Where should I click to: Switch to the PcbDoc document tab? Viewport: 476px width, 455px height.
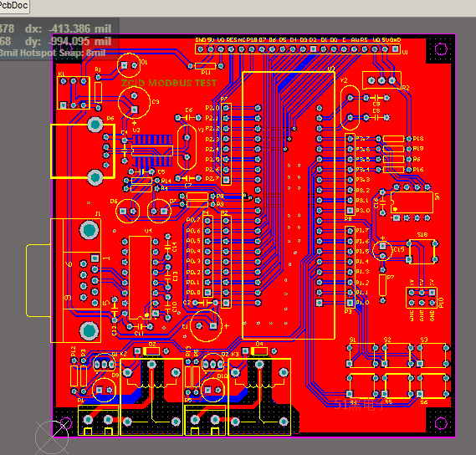pos(14,6)
